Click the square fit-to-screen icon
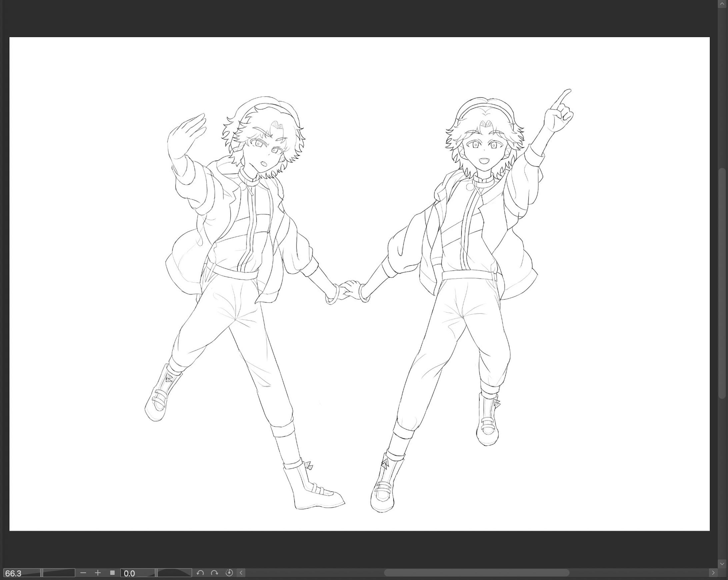 tap(112, 573)
